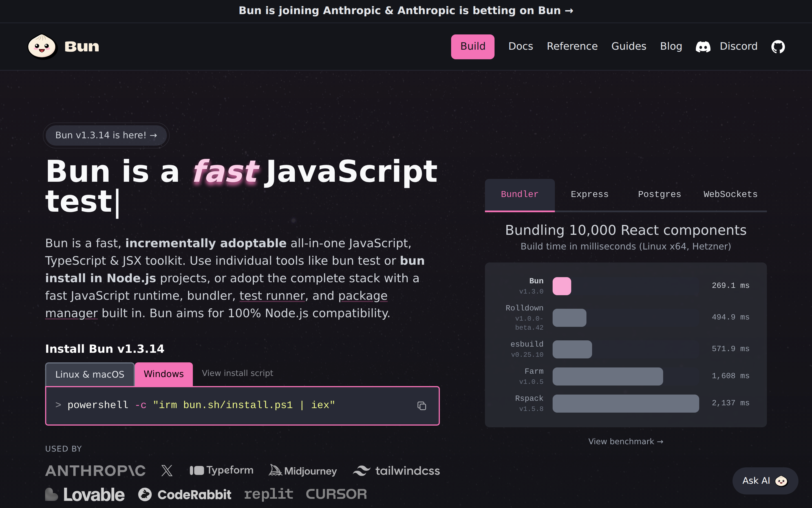The image size is (812, 508).
Task: Copy the powershell install command
Action: (422, 406)
